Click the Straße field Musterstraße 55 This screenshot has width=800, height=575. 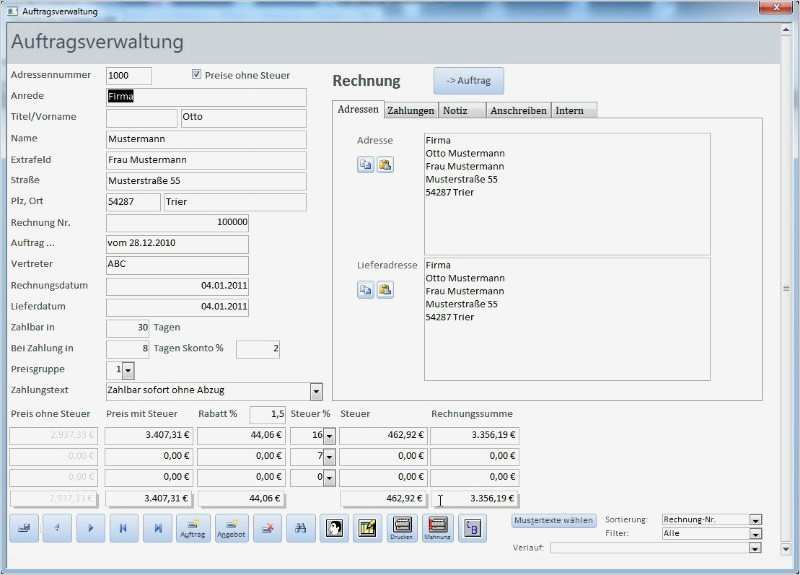206,181
